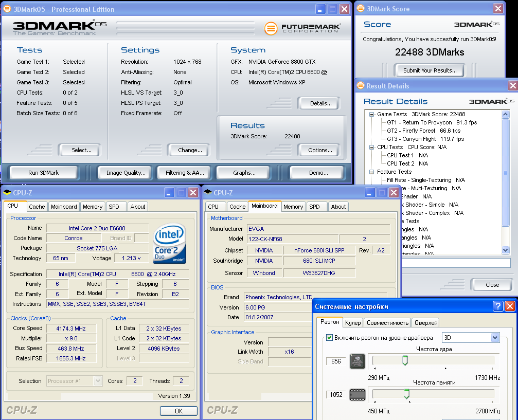This screenshot has width=518, height=420.
Task: Click left CPU-Z title bar chip icon
Action: (7, 192)
